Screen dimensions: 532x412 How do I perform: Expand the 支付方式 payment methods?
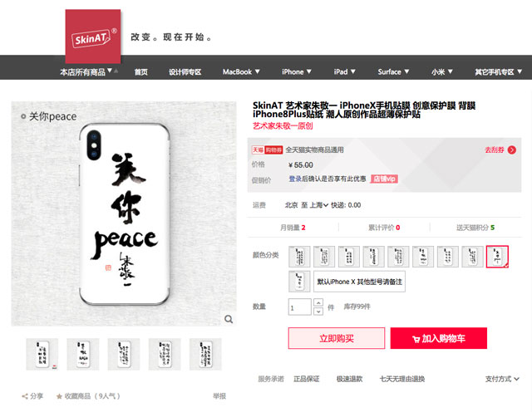tap(502, 379)
